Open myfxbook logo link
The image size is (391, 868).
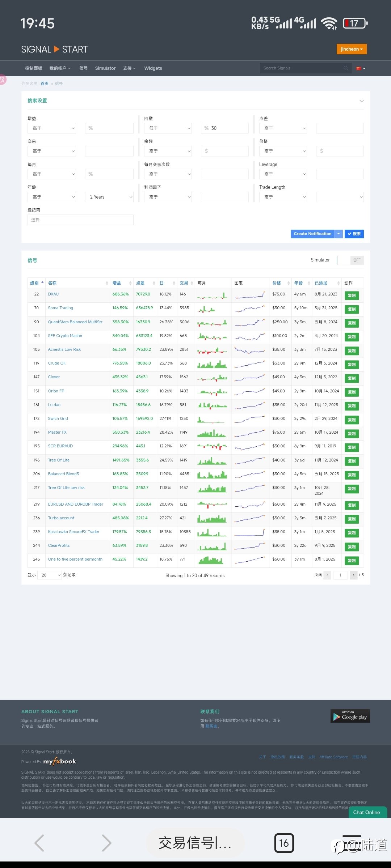click(60, 761)
